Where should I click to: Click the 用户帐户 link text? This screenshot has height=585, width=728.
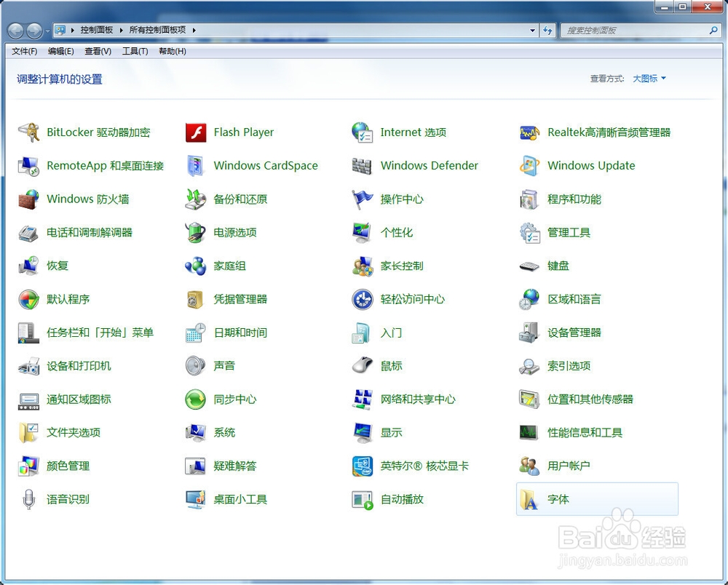[569, 466]
